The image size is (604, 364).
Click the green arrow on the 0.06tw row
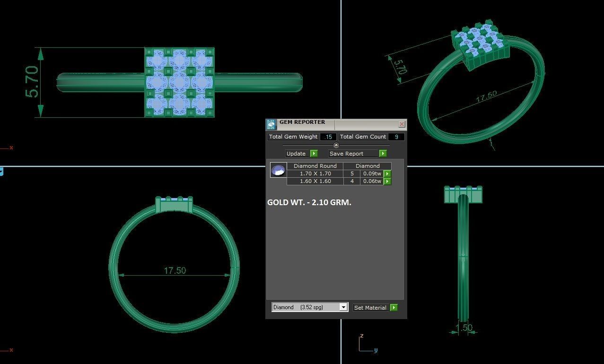coord(387,182)
